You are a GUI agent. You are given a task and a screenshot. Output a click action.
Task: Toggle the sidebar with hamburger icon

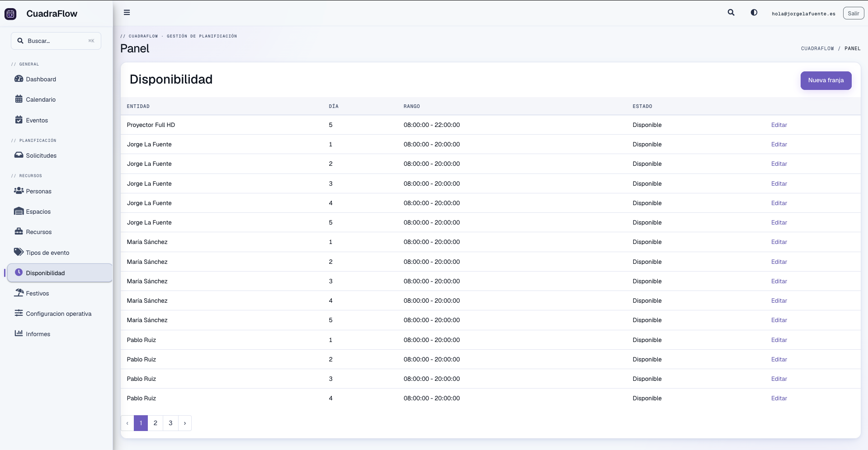(127, 13)
